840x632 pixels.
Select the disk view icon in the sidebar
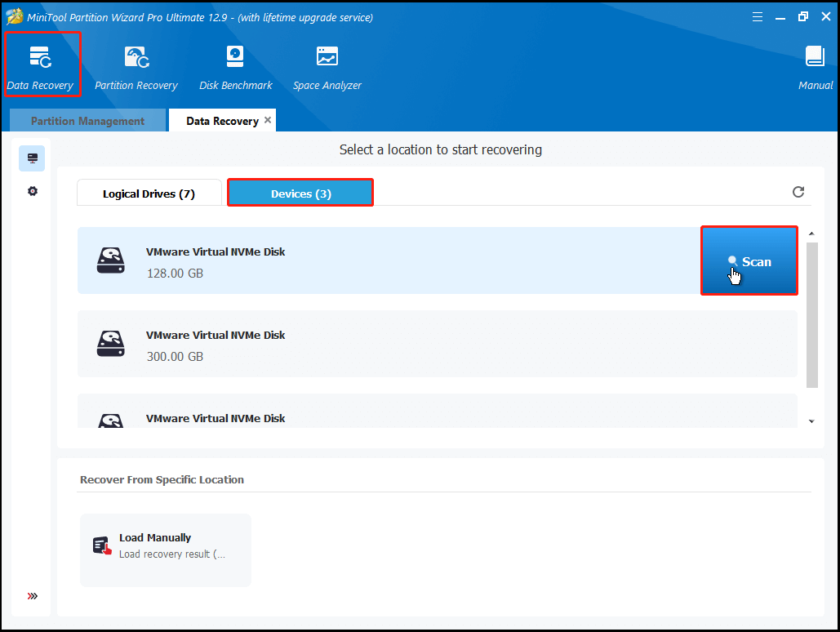(x=32, y=158)
